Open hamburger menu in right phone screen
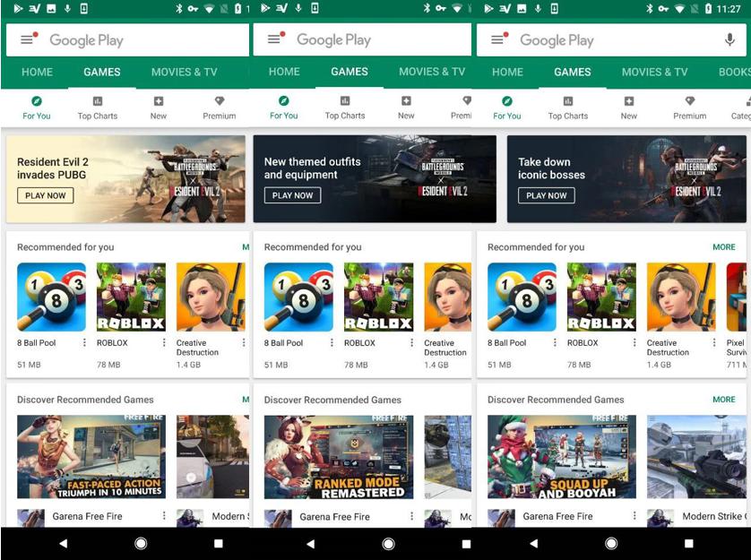The image size is (751, 560). point(497,39)
